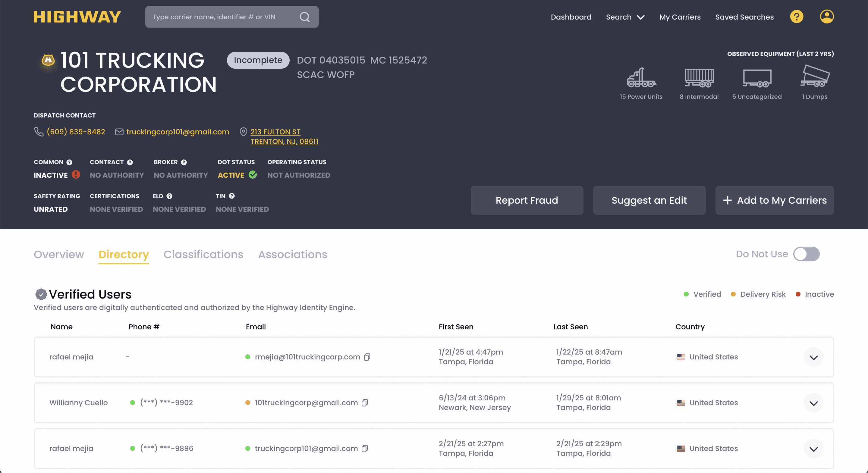
Task: Click phone number ending in 9896
Action: coord(166,448)
